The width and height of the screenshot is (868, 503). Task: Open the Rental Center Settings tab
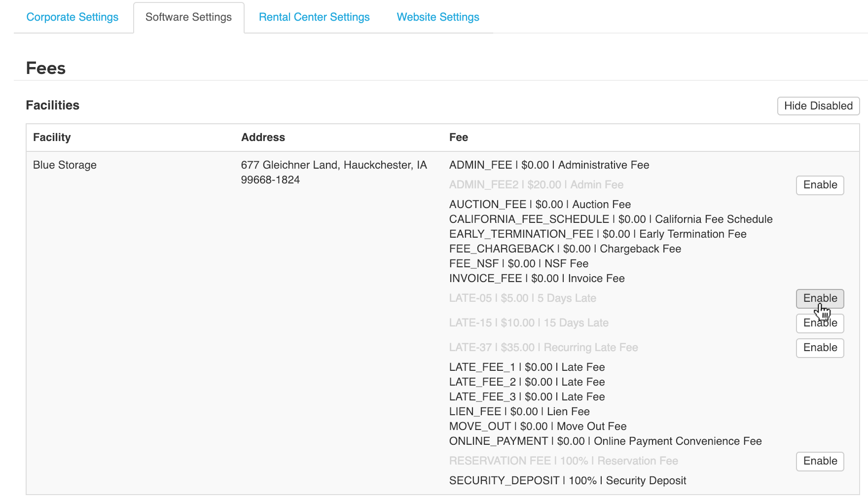click(314, 17)
